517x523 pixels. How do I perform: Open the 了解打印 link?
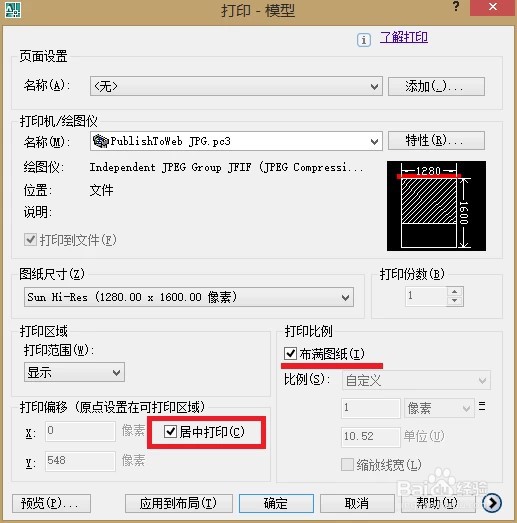[404, 37]
